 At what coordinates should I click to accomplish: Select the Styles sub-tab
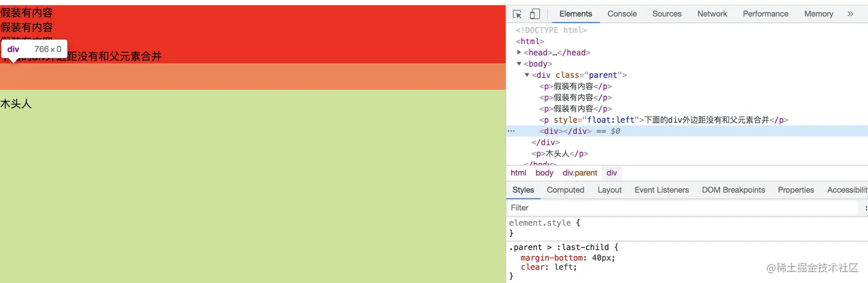click(x=523, y=190)
